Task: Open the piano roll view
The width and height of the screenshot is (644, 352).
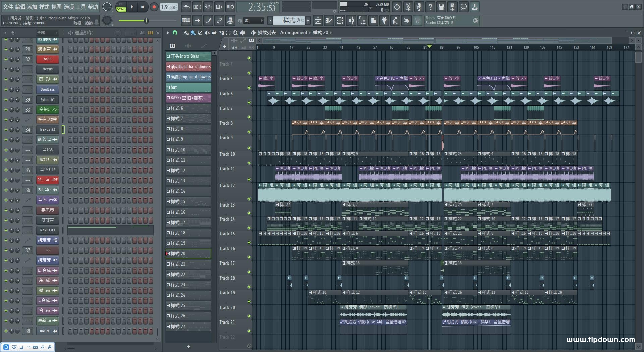Action: (x=329, y=21)
